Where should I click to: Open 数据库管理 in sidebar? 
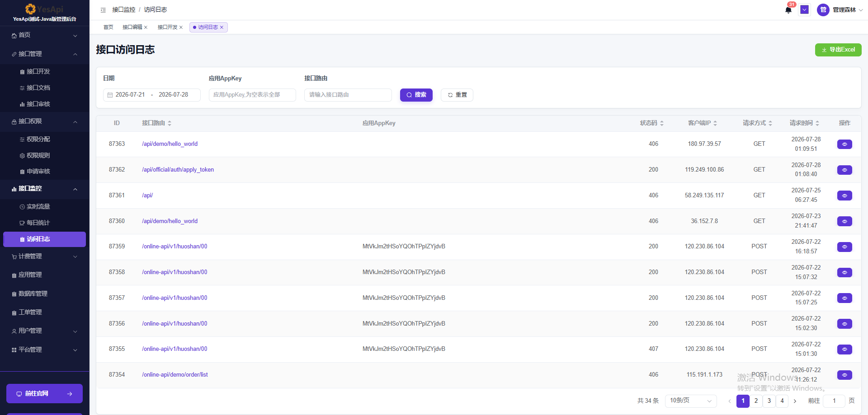(x=44, y=294)
